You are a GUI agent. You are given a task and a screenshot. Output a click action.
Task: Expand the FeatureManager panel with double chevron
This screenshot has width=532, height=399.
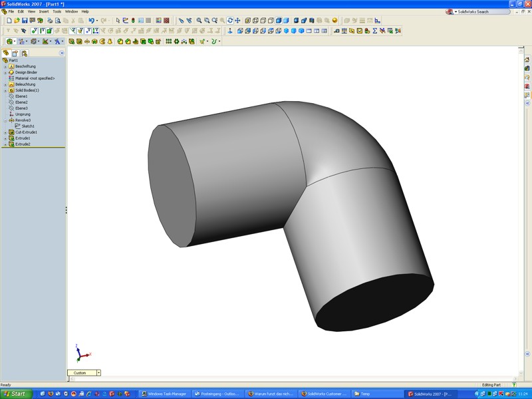(61, 53)
